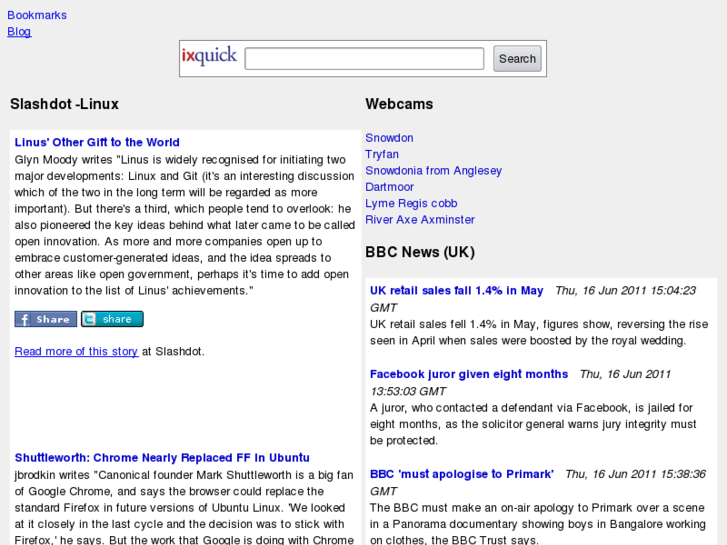Click the 'BBC News (UK)' heading
727x545 pixels.
[x=420, y=252]
